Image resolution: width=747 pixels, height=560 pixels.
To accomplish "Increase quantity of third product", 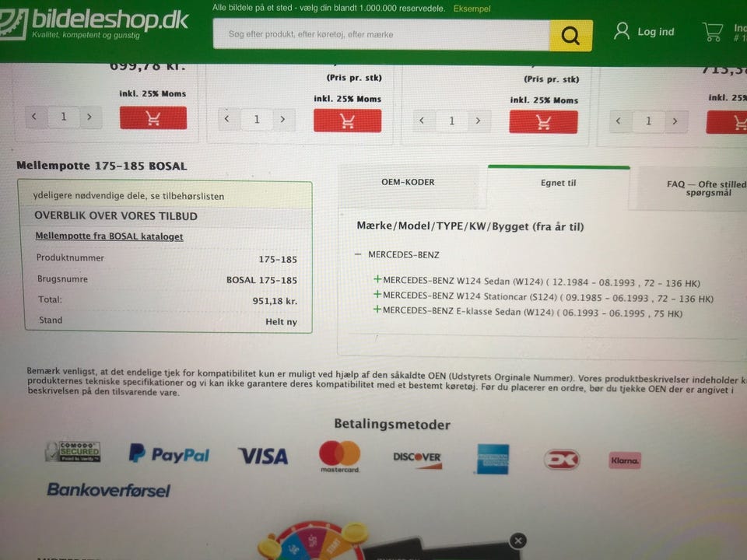I will click(x=478, y=121).
